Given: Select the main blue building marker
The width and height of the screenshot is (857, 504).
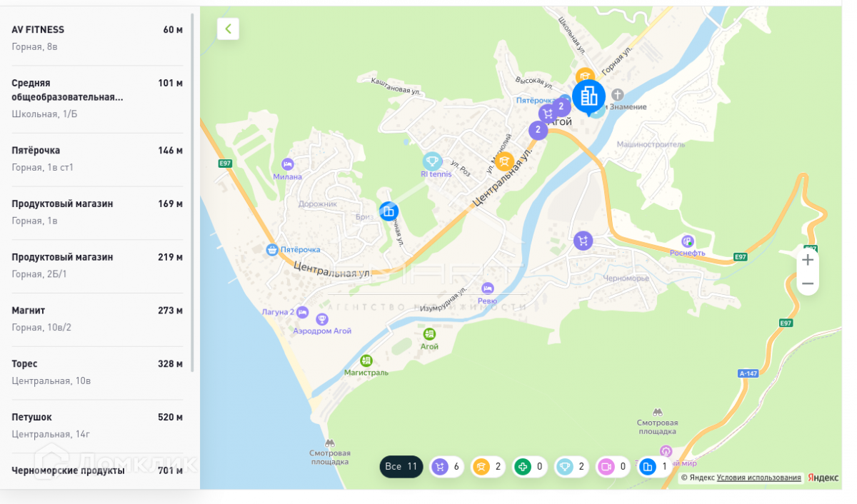Looking at the screenshot, I should point(588,96).
